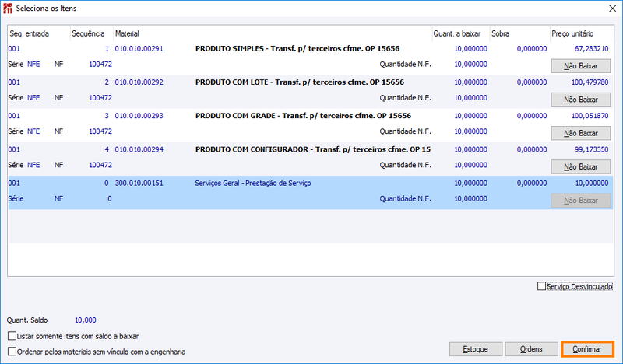Click PRODUTO COM LOTE description text
The width and height of the screenshot is (623, 364).
(300, 82)
